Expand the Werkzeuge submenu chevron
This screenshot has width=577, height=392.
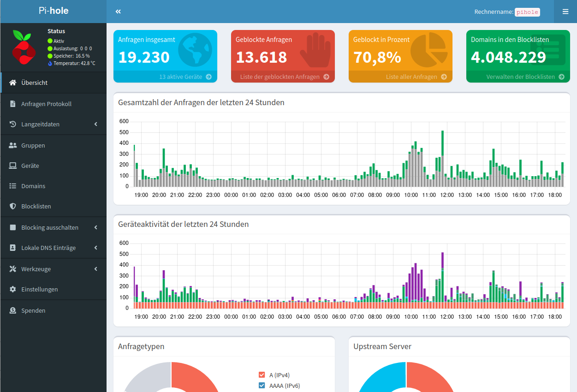[x=96, y=269]
